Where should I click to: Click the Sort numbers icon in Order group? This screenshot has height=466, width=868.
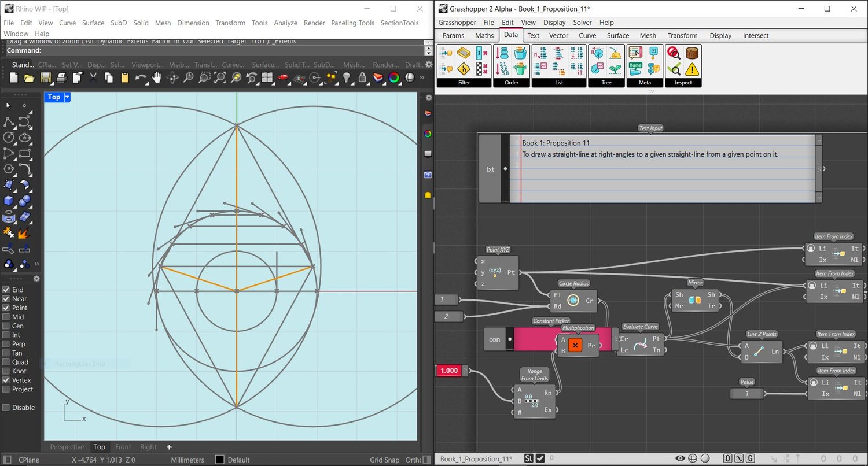[503, 69]
